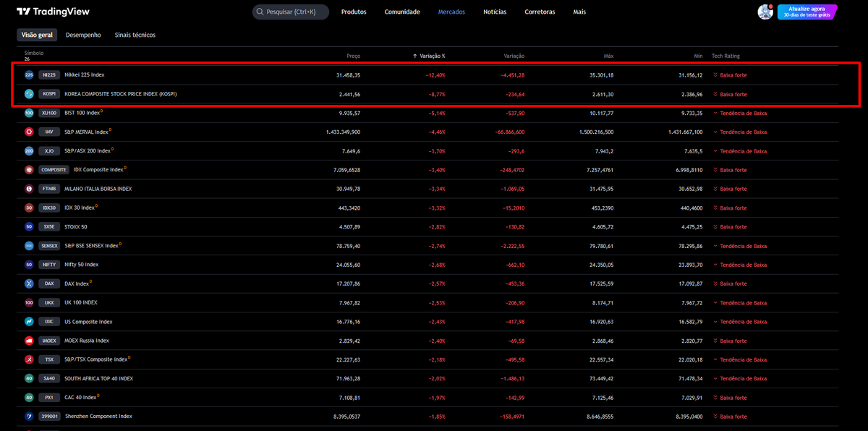Screen dimensions: 868x431
Task: Click the DAX index icon
Action: coord(29,283)
